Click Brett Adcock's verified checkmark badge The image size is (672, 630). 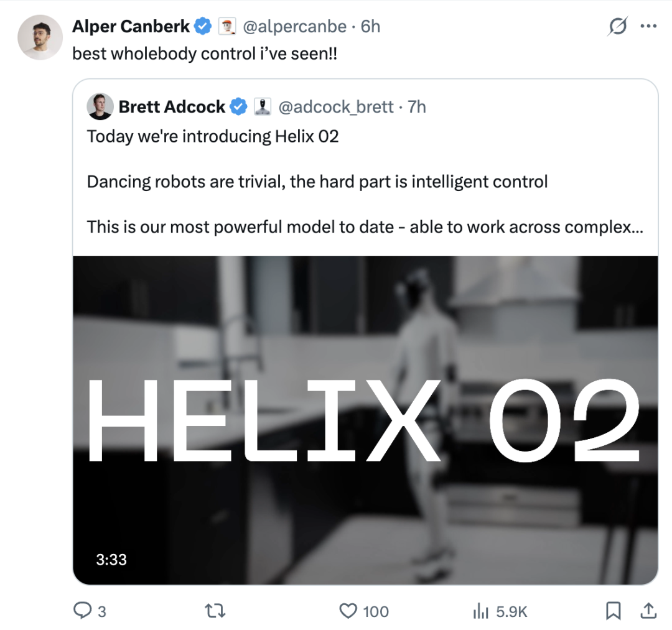point(239,107)
